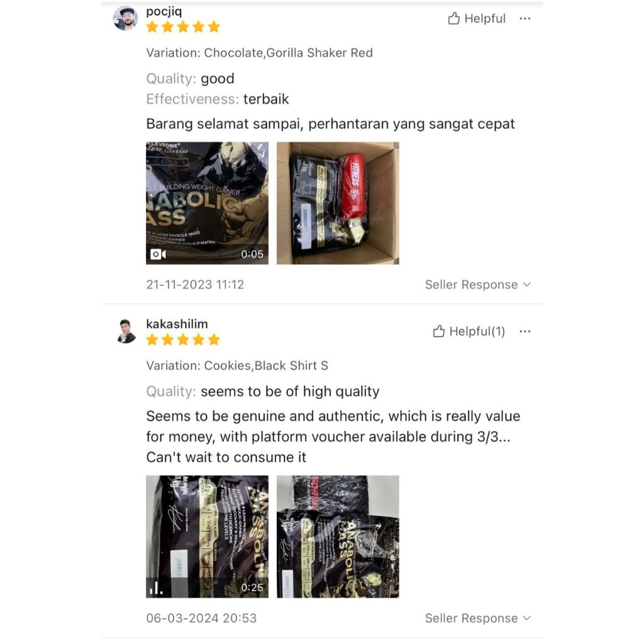Click the video camera icon on pocjiq's video
The width and height of the screenshot is (644, 644).
(158, 254)
